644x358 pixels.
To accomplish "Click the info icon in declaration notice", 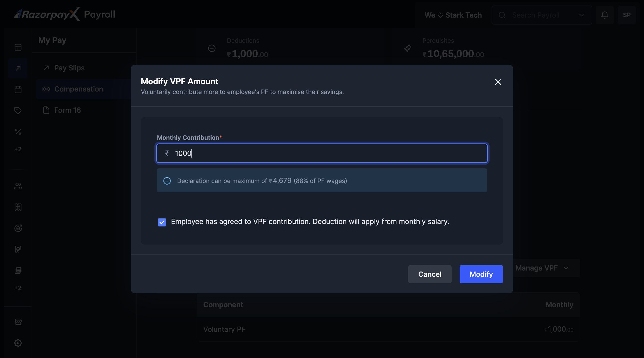I will pyautogui.click(x=167, y=181).
